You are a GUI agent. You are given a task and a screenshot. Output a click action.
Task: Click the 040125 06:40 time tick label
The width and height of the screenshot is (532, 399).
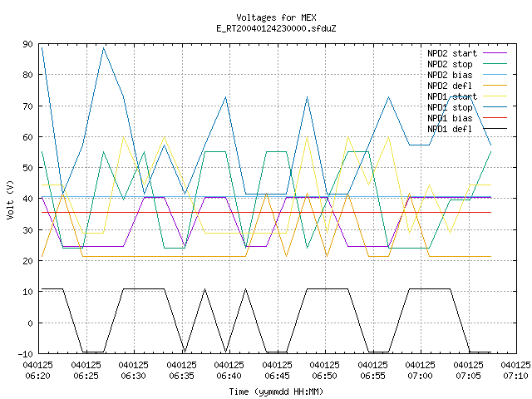click(x=229, y=371)
